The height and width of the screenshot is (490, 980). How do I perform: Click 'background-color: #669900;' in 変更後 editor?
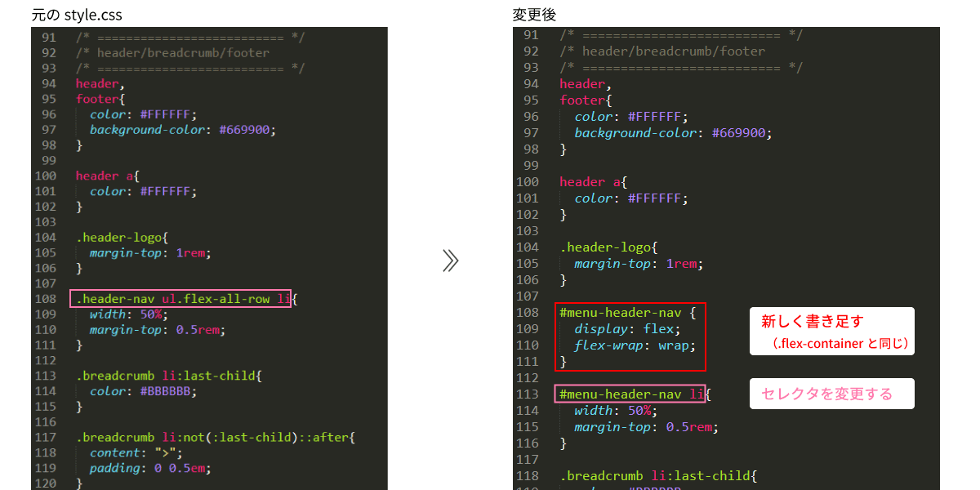coord(673,133)
